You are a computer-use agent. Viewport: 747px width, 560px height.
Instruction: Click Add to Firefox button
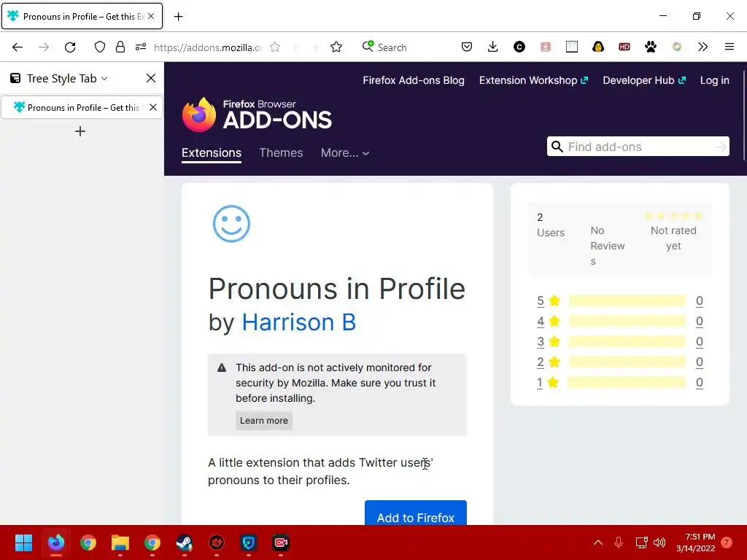pyautogui.click(x=415, y=514)
